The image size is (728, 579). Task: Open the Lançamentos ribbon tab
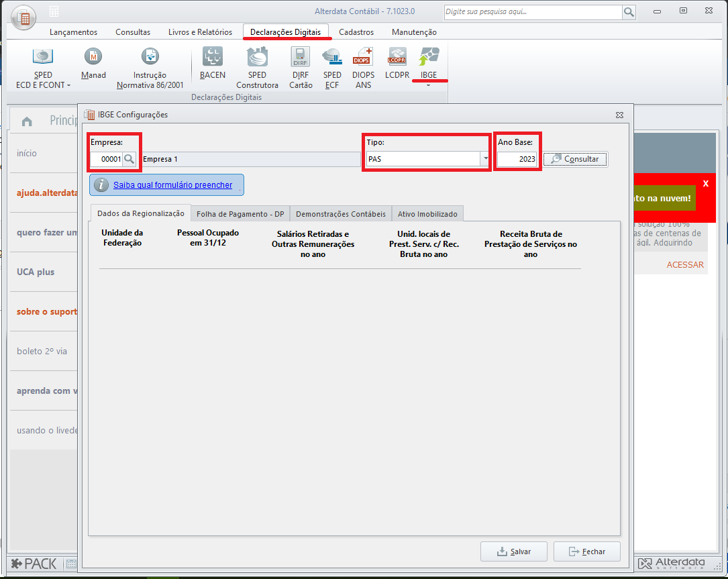(73, 32)
